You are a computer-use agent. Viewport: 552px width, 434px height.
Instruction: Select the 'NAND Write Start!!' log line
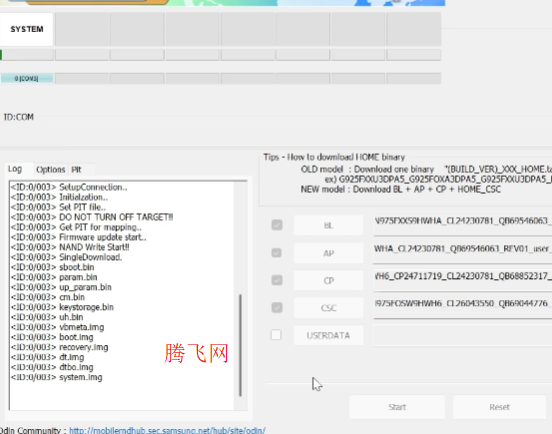(70, 247)
